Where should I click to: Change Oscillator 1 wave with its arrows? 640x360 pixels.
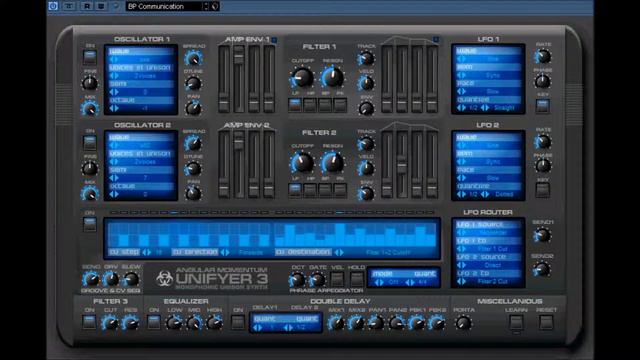(114, 60)
